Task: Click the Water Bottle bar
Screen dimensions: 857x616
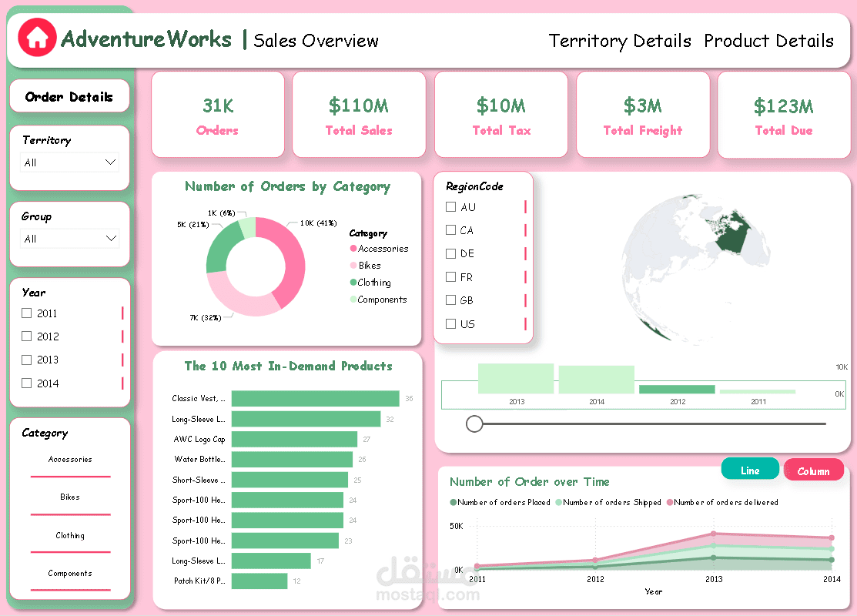Action: pos(292,459)
